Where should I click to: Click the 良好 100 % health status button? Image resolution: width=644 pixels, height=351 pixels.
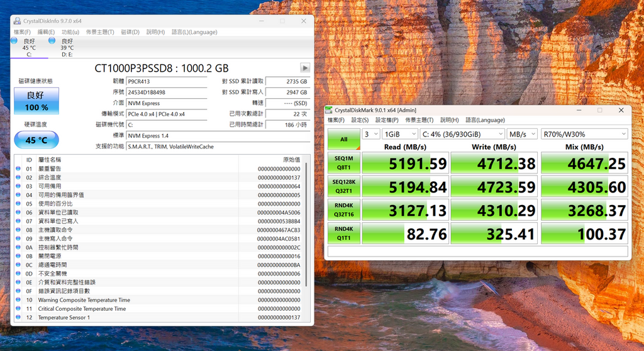coord(36,101)
